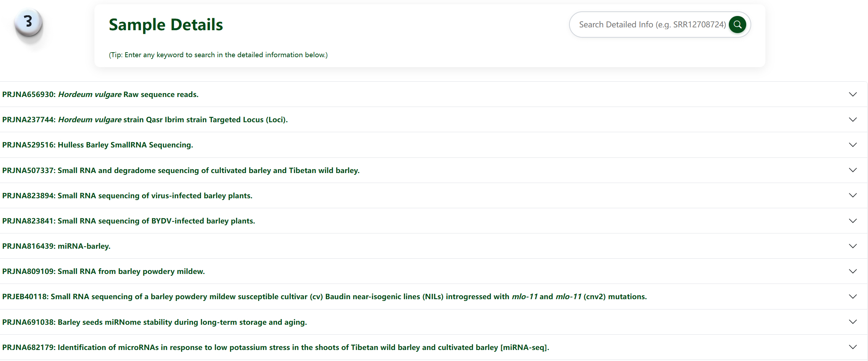868x361 pixels.
Task: Select Hulless Barley SmallRNA Sequencing title
Action: [x=98, y=145]
